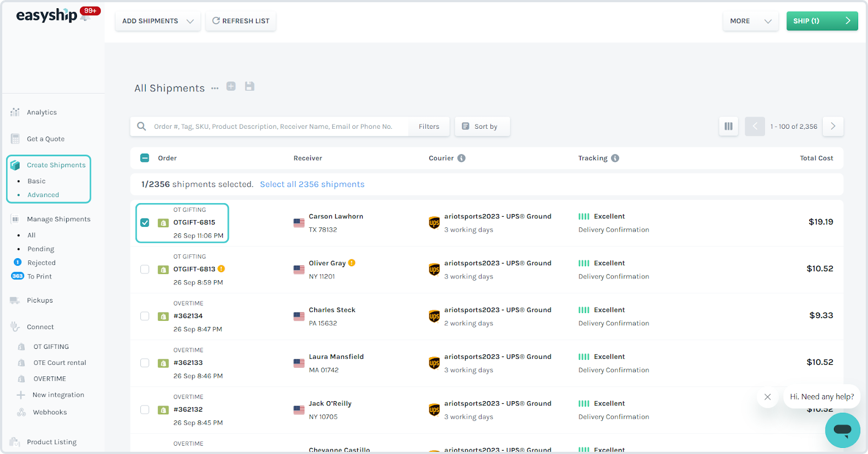This screenshot has width=868, height=454.
Task: Click the warning icon beside Oliver Gray
Action: pyautogui.click(x=352, y=263)
